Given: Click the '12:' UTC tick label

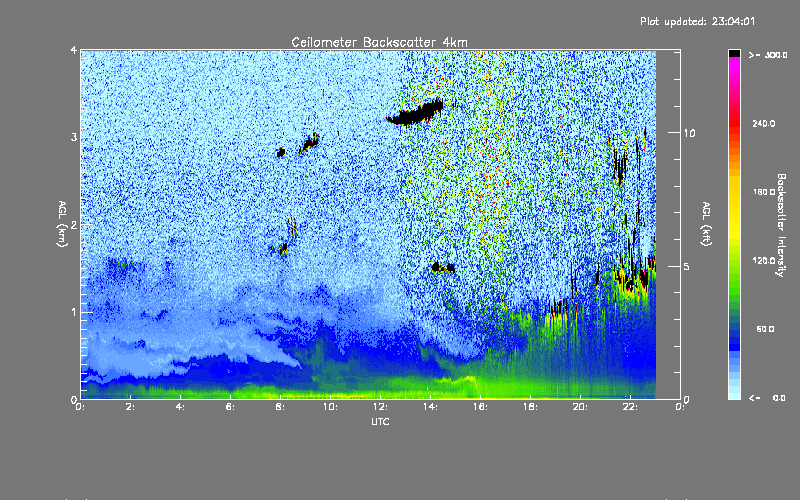Looking at the screenshot, I should coord(380,407).
